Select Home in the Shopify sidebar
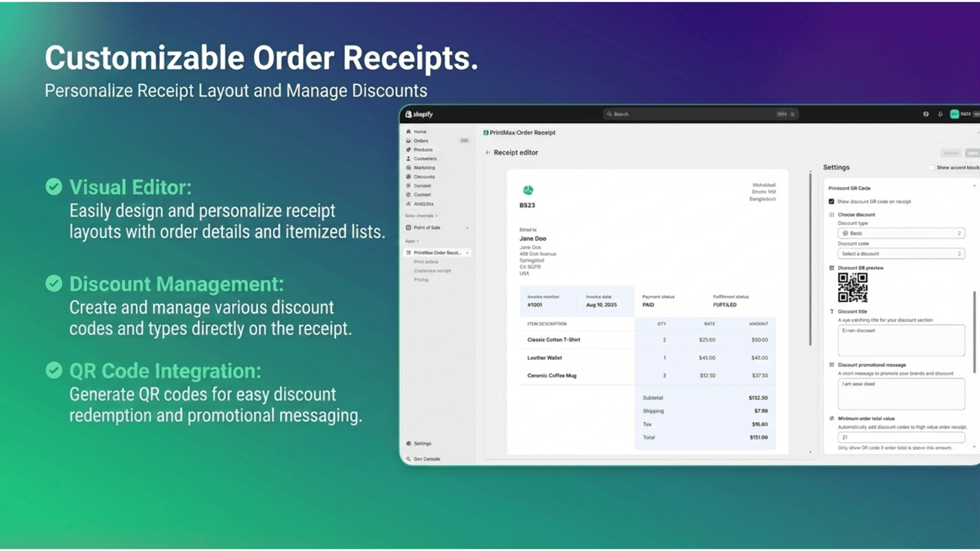Viewport: 980px width, 551px height. click(409, 131)
